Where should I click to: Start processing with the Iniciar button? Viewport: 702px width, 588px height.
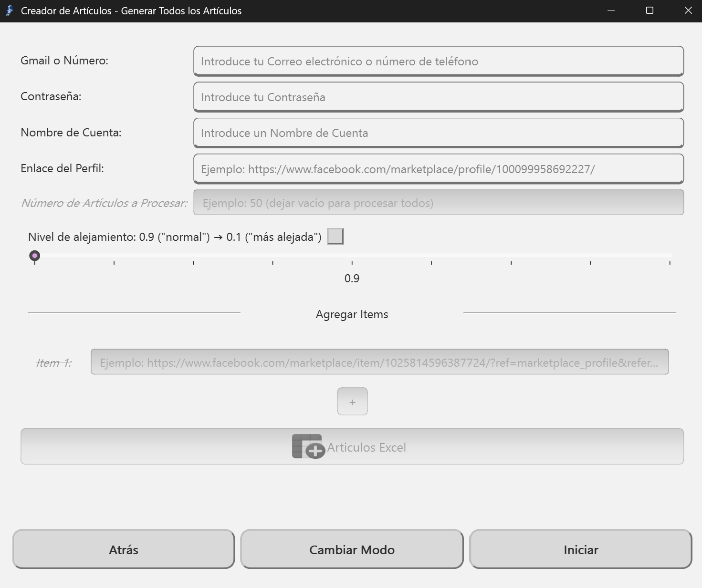click(x=581, y=549)
